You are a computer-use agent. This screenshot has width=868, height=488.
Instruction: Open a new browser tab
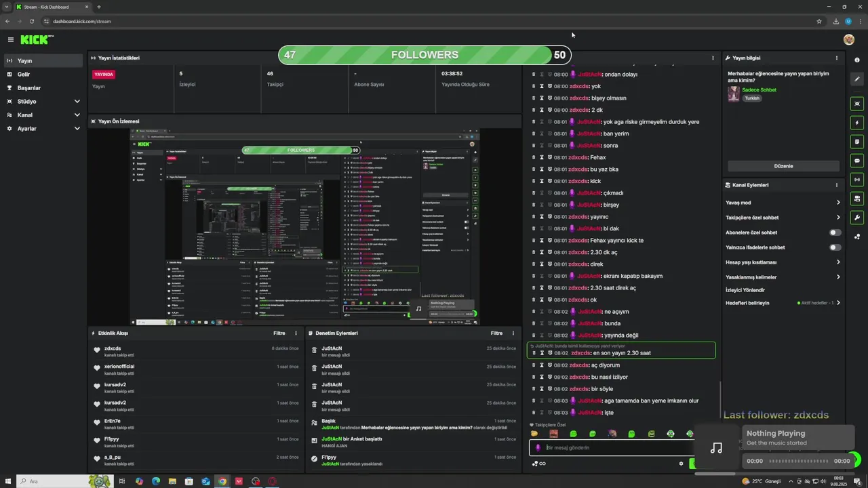[99, 7]
